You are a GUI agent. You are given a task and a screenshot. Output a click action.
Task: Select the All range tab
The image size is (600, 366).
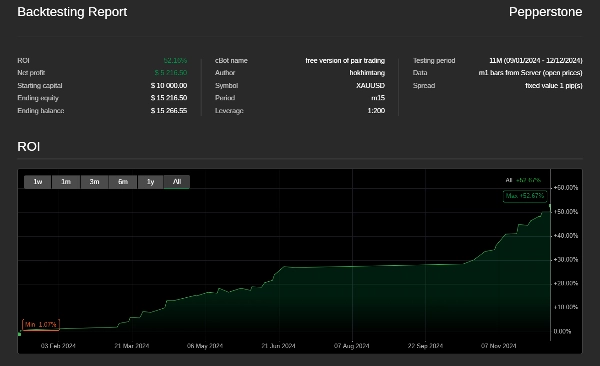(x=177, y=182)
